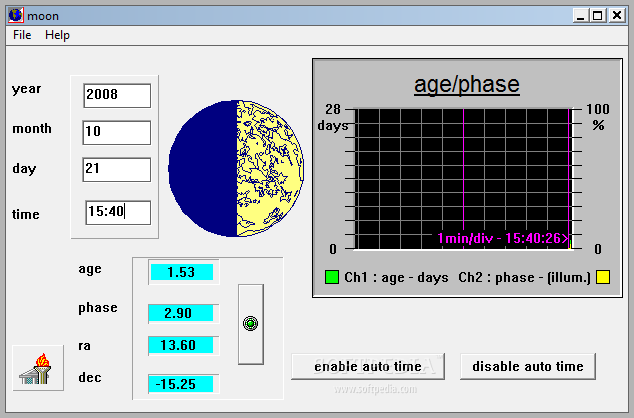Click the time label

[x=25, y=214]
